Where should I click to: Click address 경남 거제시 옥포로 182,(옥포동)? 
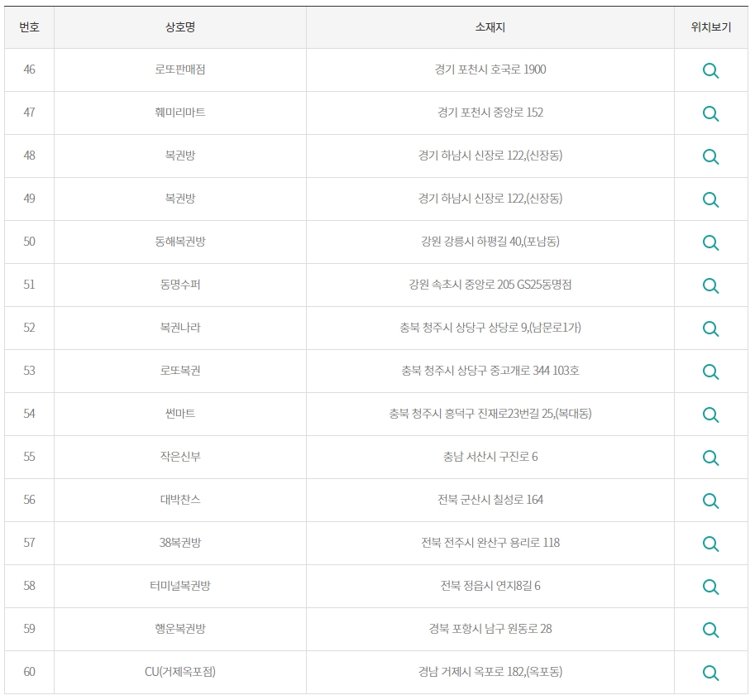490,672
